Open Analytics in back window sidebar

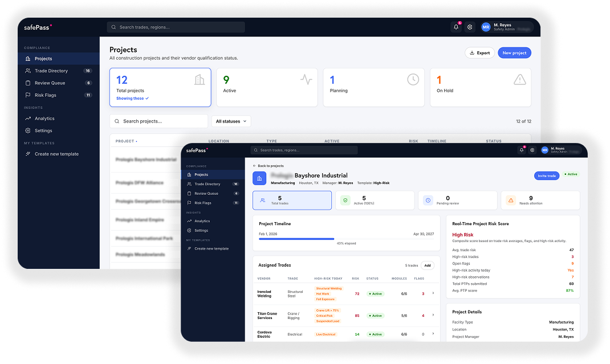point(59,118)
